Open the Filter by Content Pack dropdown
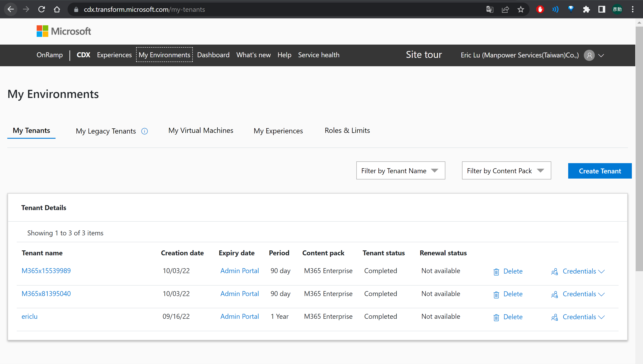 [506, 170]
